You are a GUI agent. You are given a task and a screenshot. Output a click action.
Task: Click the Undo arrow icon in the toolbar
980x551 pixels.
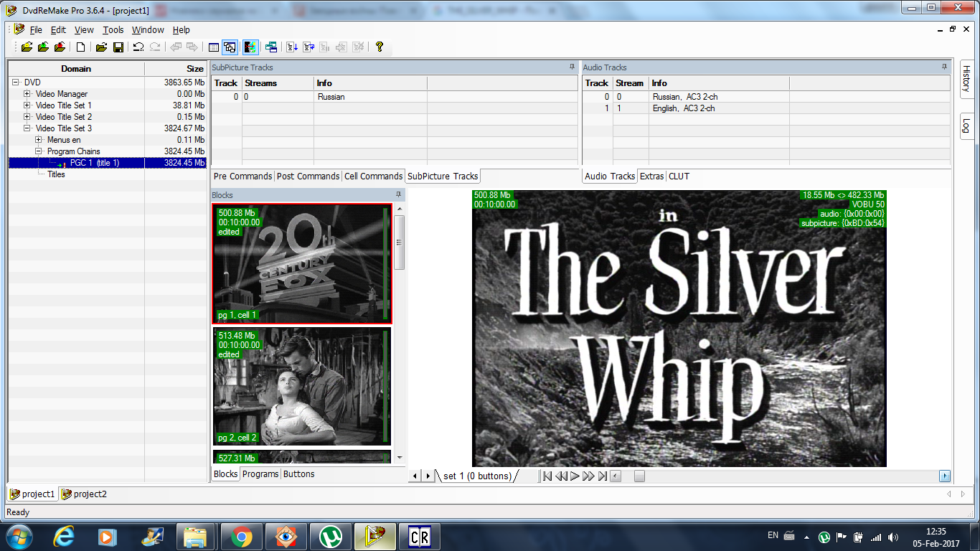(x=138, y=47)
